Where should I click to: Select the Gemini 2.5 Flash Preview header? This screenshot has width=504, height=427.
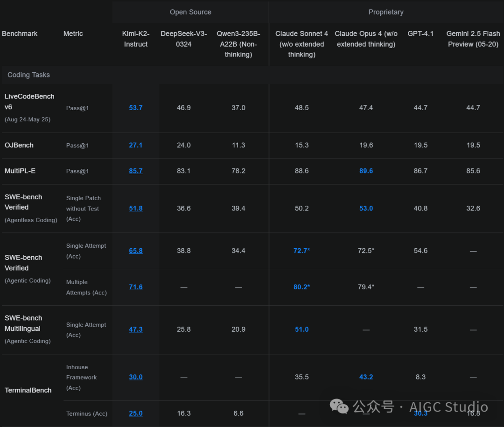[x=473, y=39]
